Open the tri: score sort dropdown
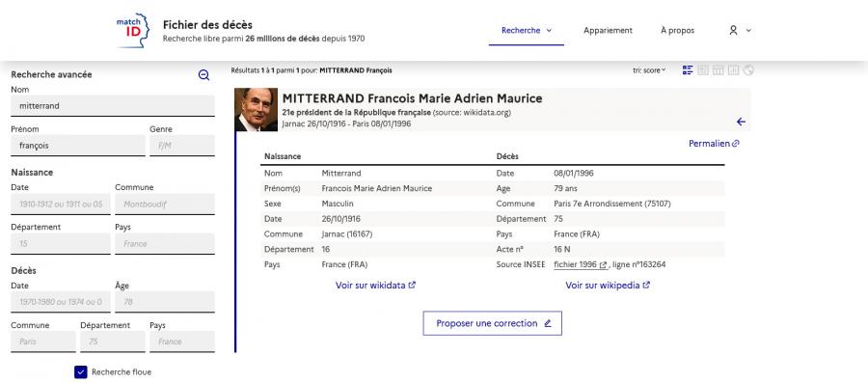The height and width of the screenshot is (383, 868). [x=649, y=70]
